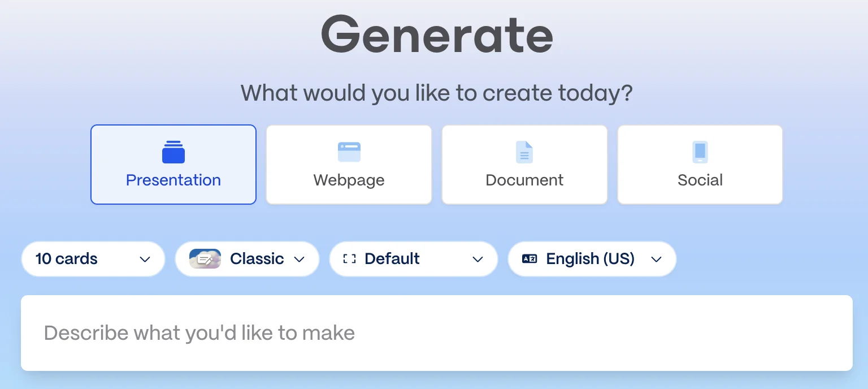The width and height of the screenshot is (868, 389).
Task: Click the language translate icon
Action: (x=530, y=259)
